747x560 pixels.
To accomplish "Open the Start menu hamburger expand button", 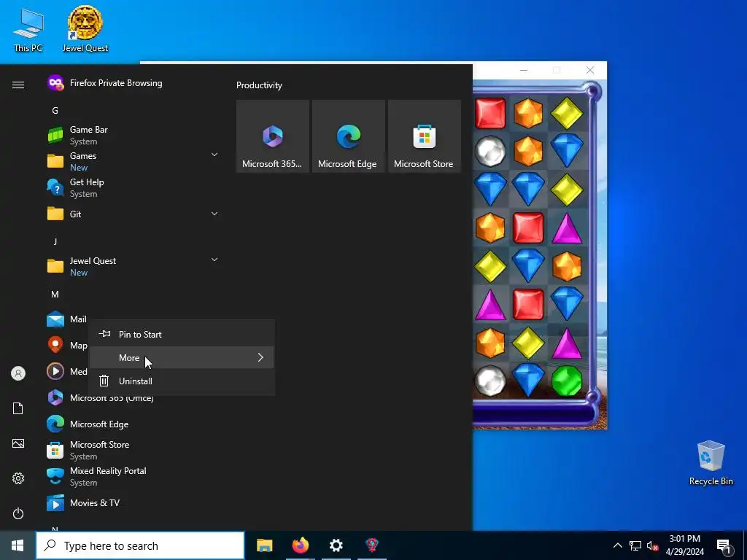I will point(18,85).
